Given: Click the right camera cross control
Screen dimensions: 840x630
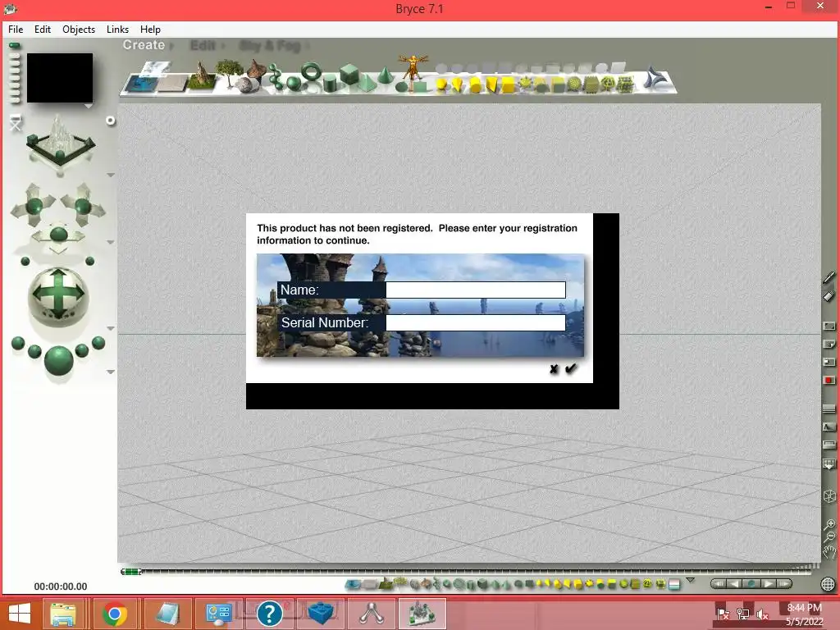Looking at the screenshot, I should click(83, 205).
